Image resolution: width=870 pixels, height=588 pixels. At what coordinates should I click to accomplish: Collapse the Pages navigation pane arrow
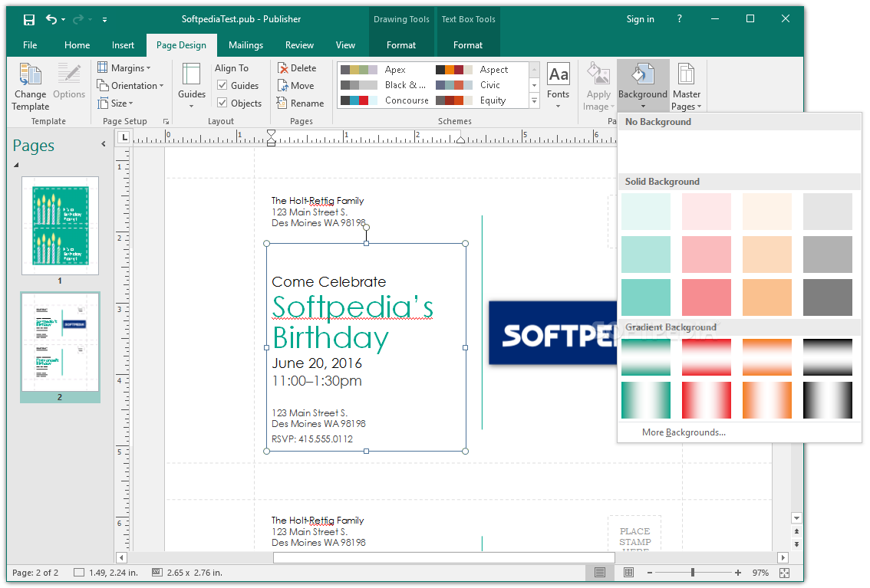(104, 144)
